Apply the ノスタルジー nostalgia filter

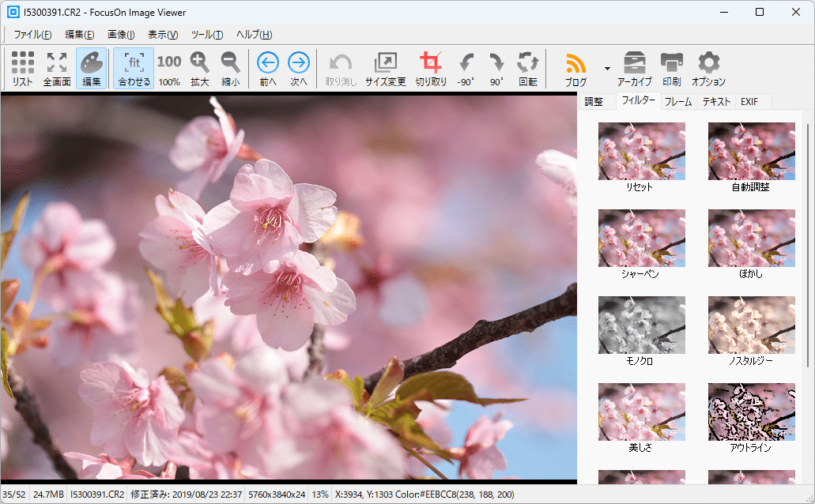[751, 332]
